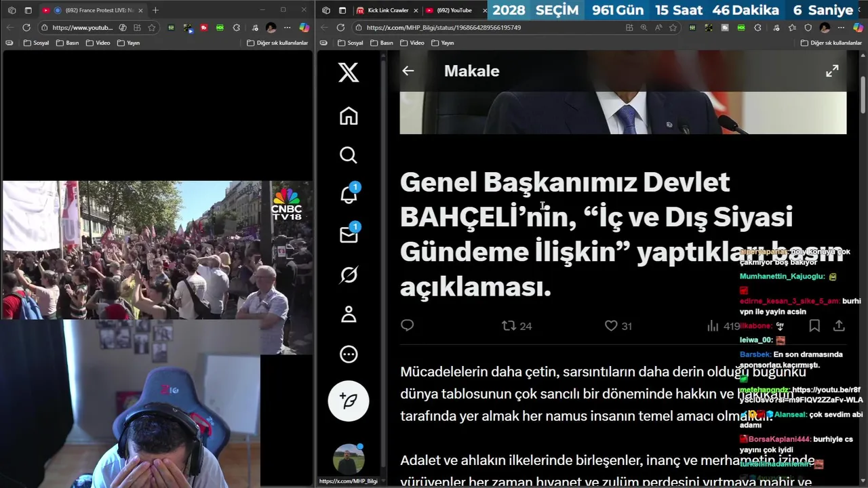Screen dimensions: 868x488
Task: Open new tab in left browser window
Action: pos(155,10)
